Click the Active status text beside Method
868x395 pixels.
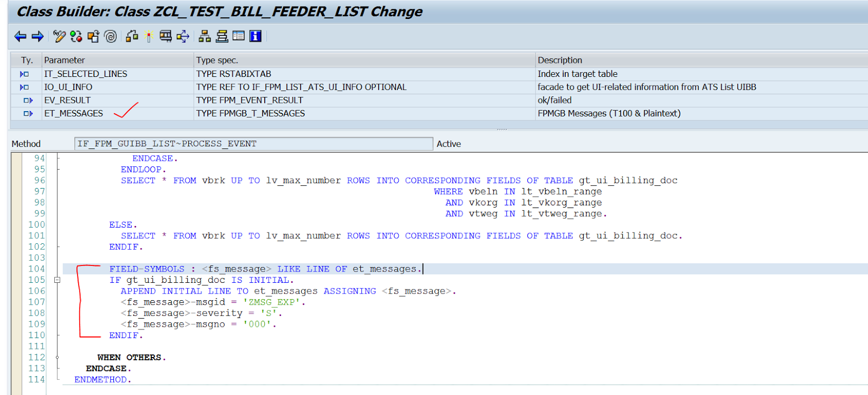[449, 144]
